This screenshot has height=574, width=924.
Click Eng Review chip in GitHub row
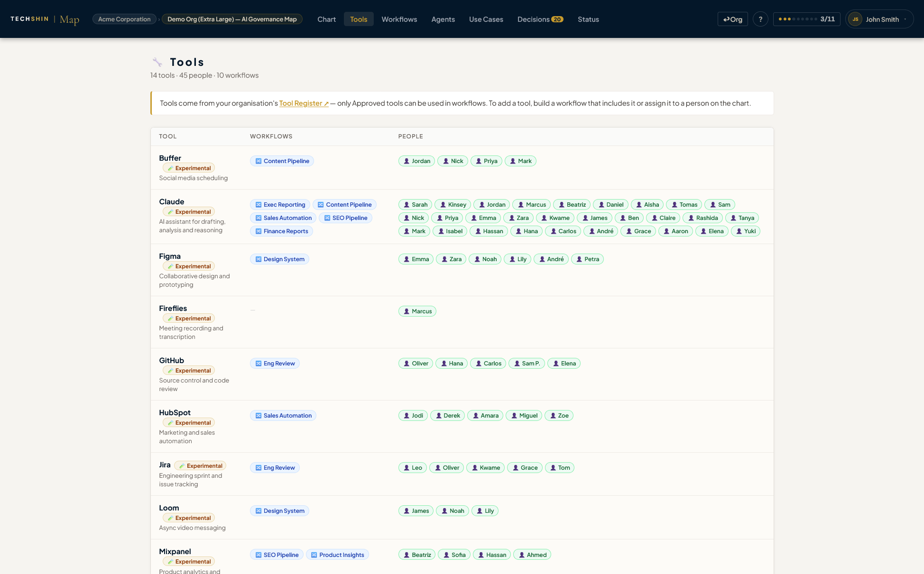(x=275, y=364)
